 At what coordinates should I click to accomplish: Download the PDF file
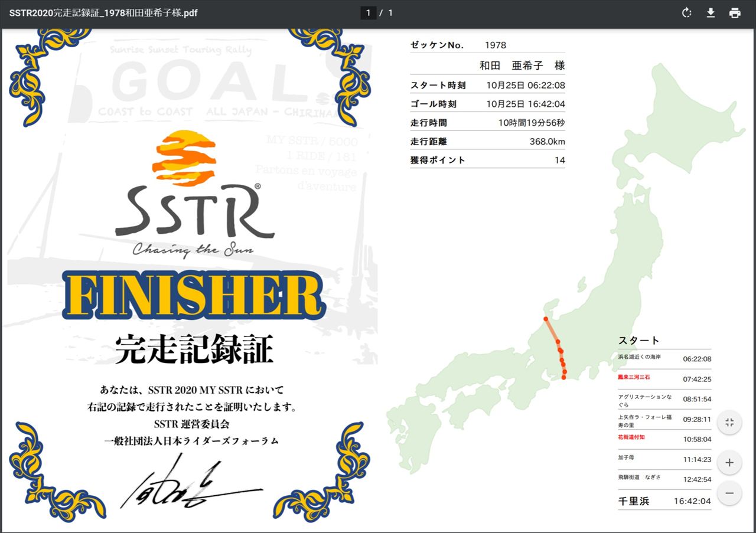711,13
